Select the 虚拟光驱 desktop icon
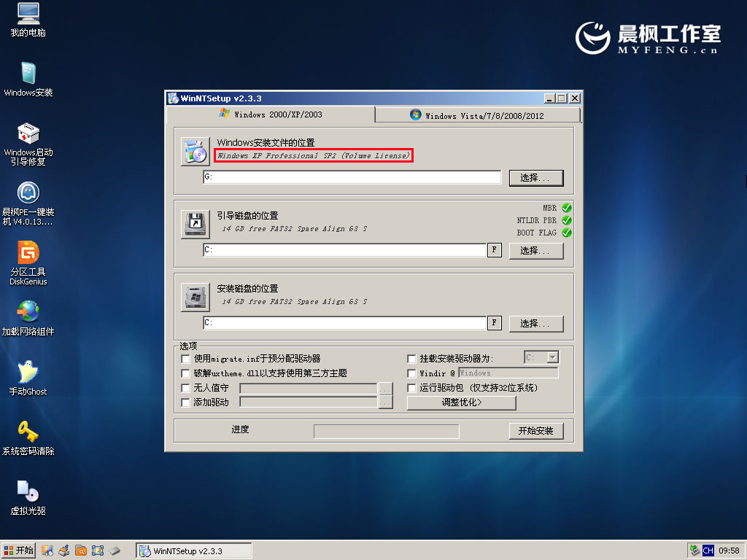This screenshot has width=747, height=560. (28, 497)
